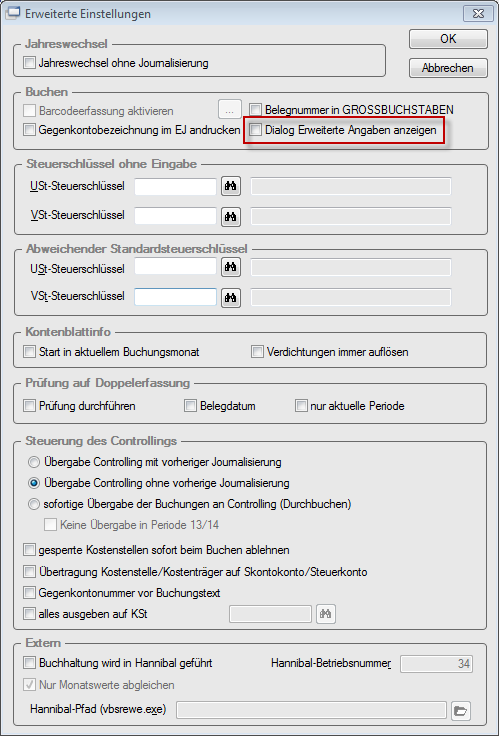The image size is (499, 736).
Task: Toggle Belegdatum checkbox
Action: [x=191, y=406]
